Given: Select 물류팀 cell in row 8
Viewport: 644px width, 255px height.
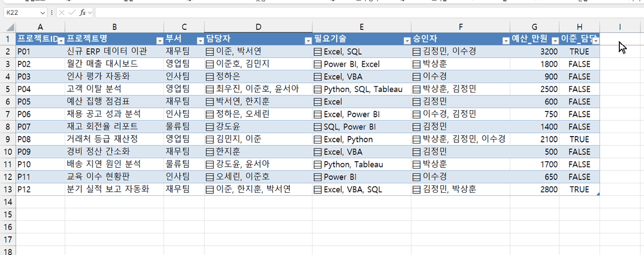Looking at the screenshot, I should pyautogui.click(x=184, y=127).
